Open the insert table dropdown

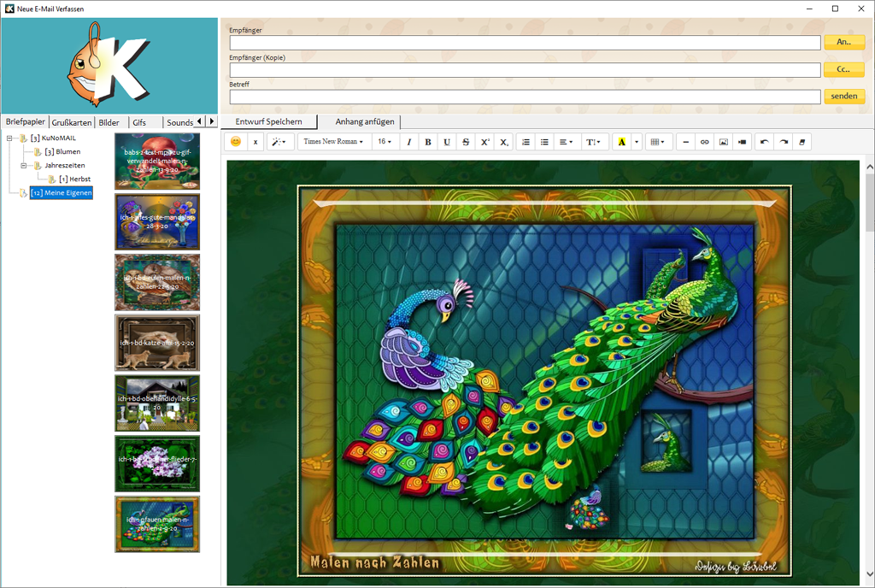coord(658,142)
